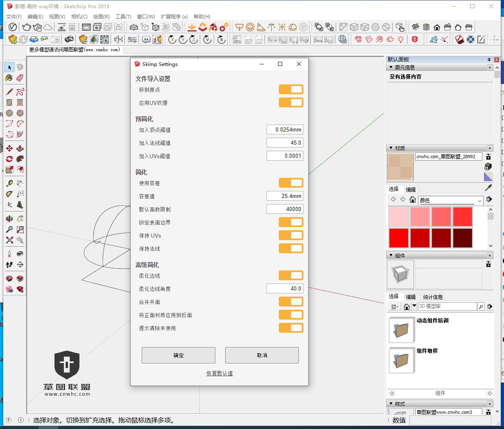
Task: Click the 恢复默认值 link
Action: click(219, 373)
